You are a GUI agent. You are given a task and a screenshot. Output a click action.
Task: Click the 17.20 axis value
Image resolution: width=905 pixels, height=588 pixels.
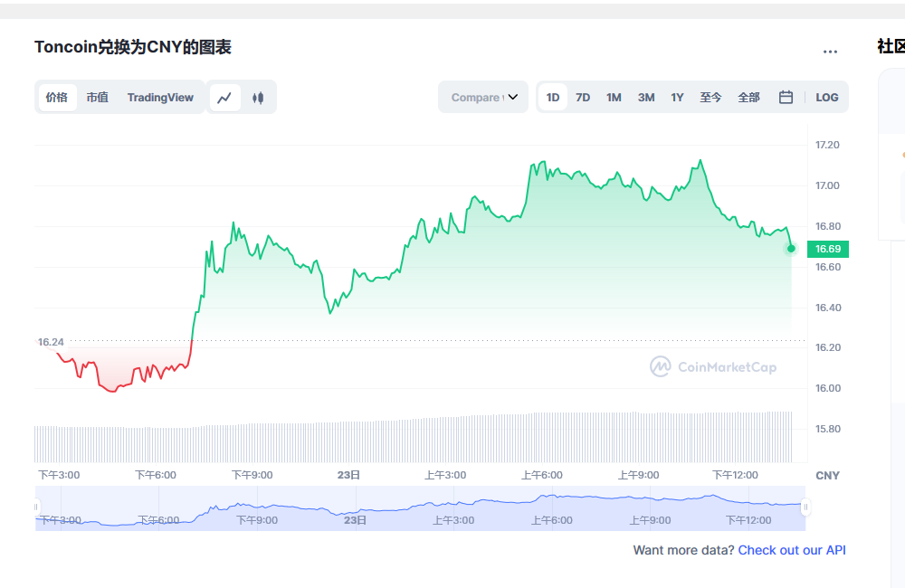pos(827,145)
